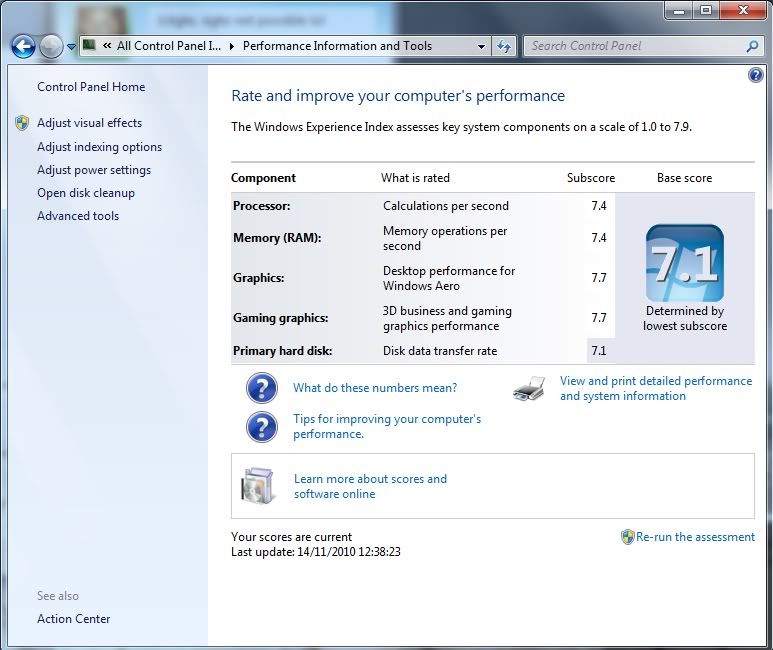Image resolution: width=773 pixels, height=650 pixels.
Task: Open 'What do these numbers mean?' link
Action: pos(375,388)
